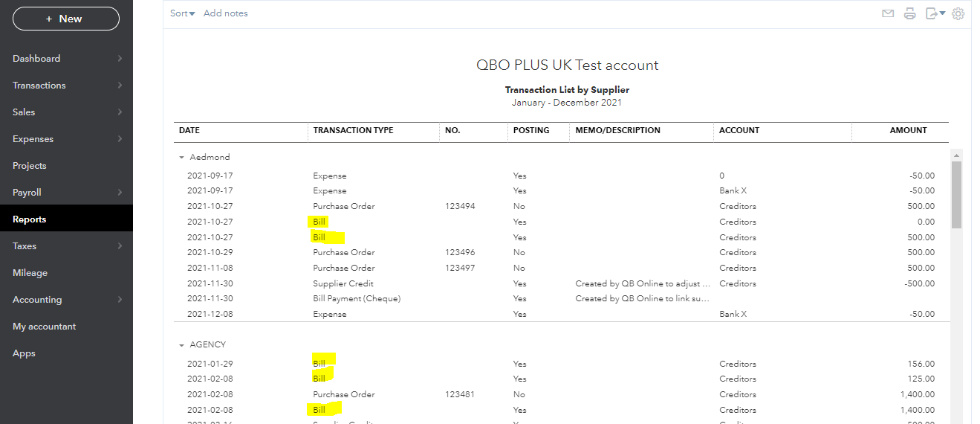
Task: Click the TRANSACTION TYPE column header
Action: tap(353, 130)
